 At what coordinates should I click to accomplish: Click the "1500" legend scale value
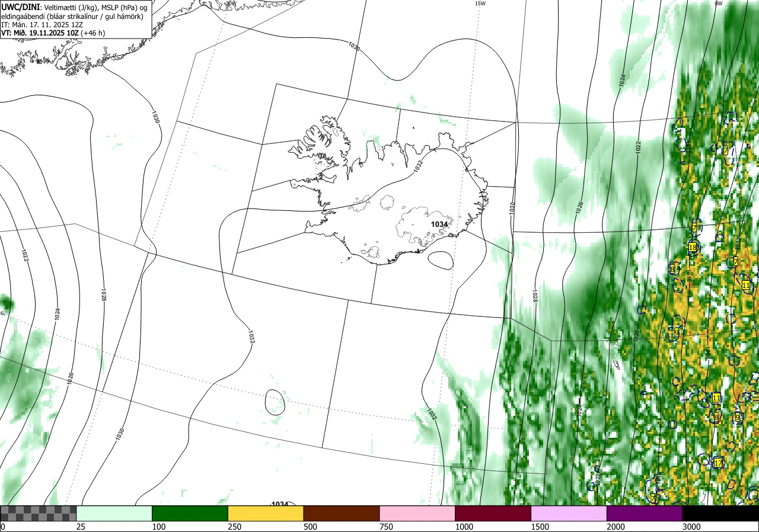click(540, 527)
